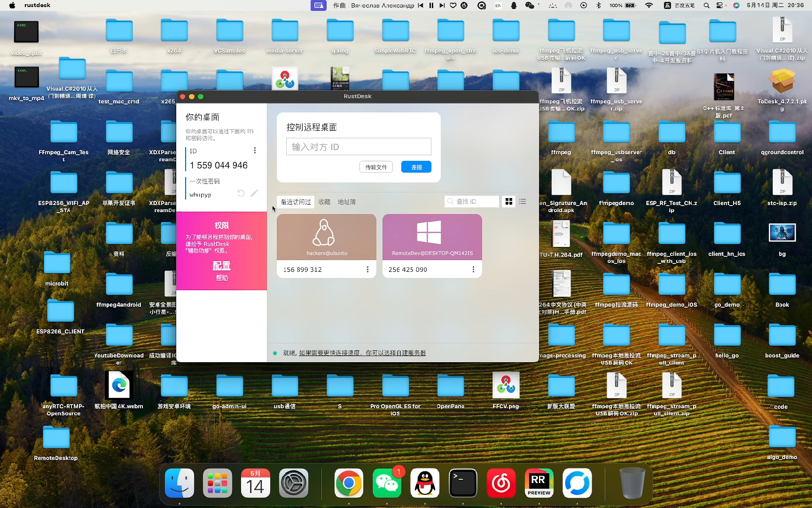Open NetEase Cloud Music in the Dock
The width and height of the screenshot is (812, 508).
click(501, 483)
